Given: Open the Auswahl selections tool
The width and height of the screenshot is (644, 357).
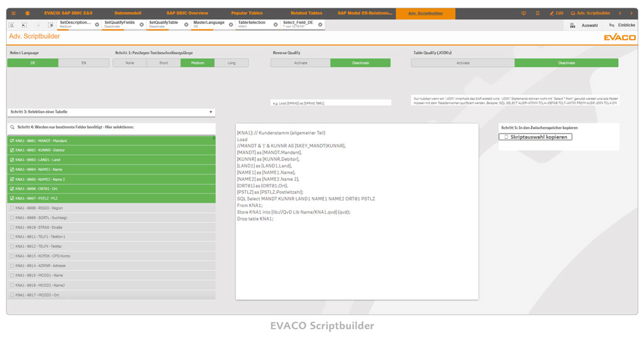Looking at the screenshot, I should click(584, 25).
